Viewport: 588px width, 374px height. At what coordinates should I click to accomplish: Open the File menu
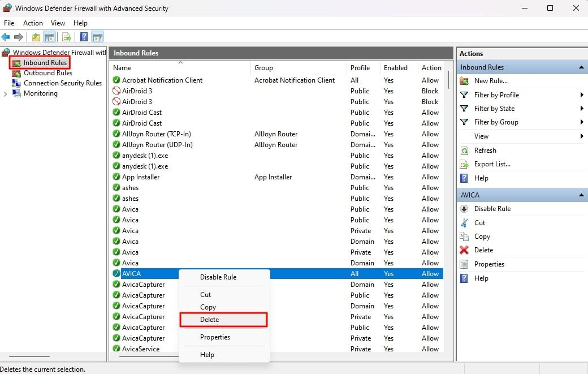pyautogui.click(x=9, y=23)
